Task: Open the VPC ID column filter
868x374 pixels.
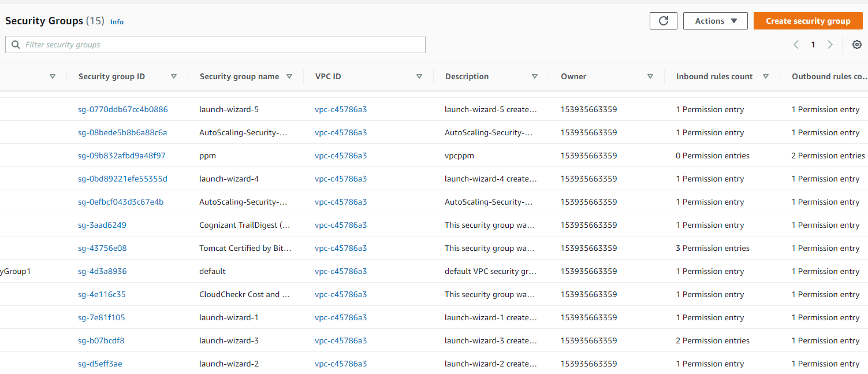Action: click(419, 76)
